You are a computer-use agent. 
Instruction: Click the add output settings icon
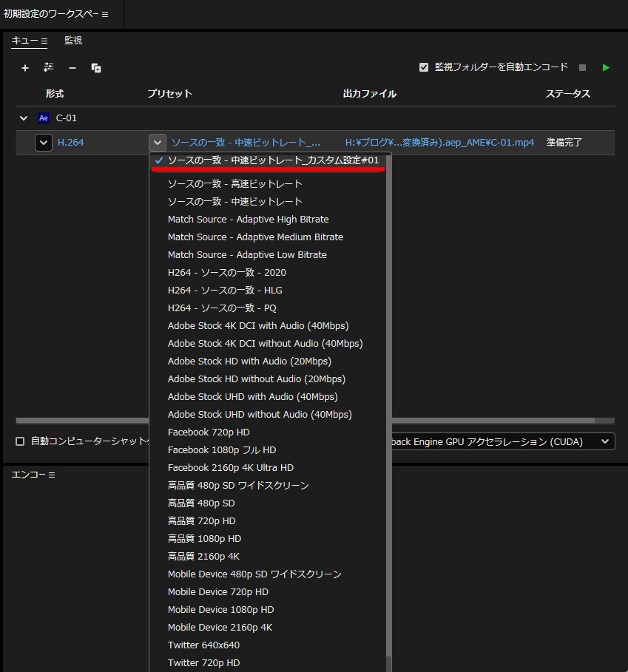pyautogui.click(x=49, y=67)
